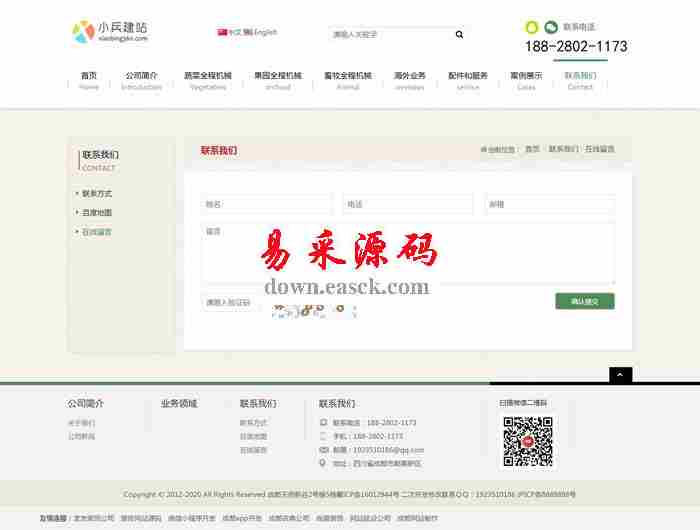Screen dimensions: 700x530
Task: Open the 公司简介 Introduction menu
Action: 141,80
